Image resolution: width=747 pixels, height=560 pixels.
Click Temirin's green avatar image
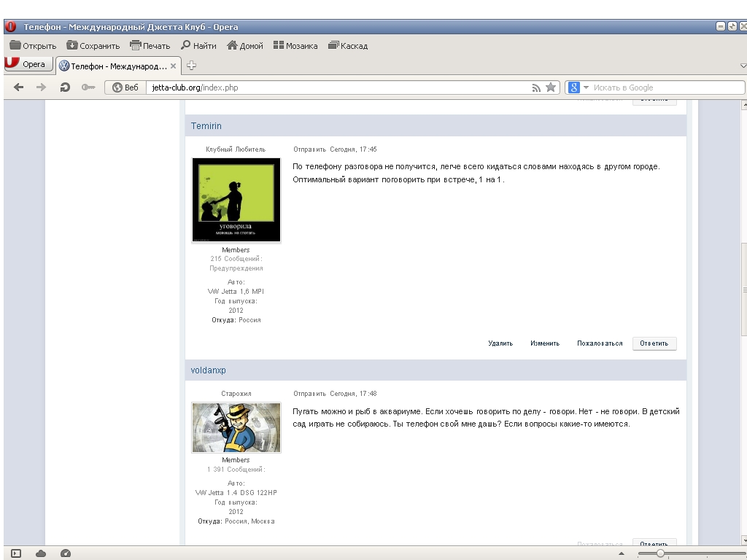coord(236,200)
